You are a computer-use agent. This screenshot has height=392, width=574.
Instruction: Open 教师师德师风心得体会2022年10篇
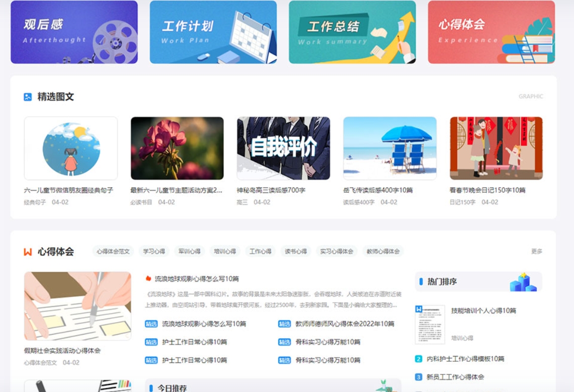pyautogui.click(x=345, y=324)
